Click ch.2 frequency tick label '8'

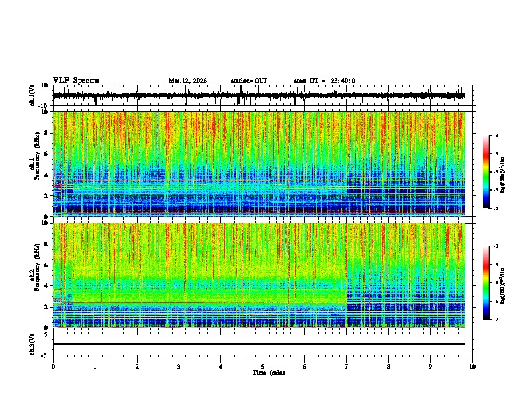pyautogui.click(x=47, y=244)
